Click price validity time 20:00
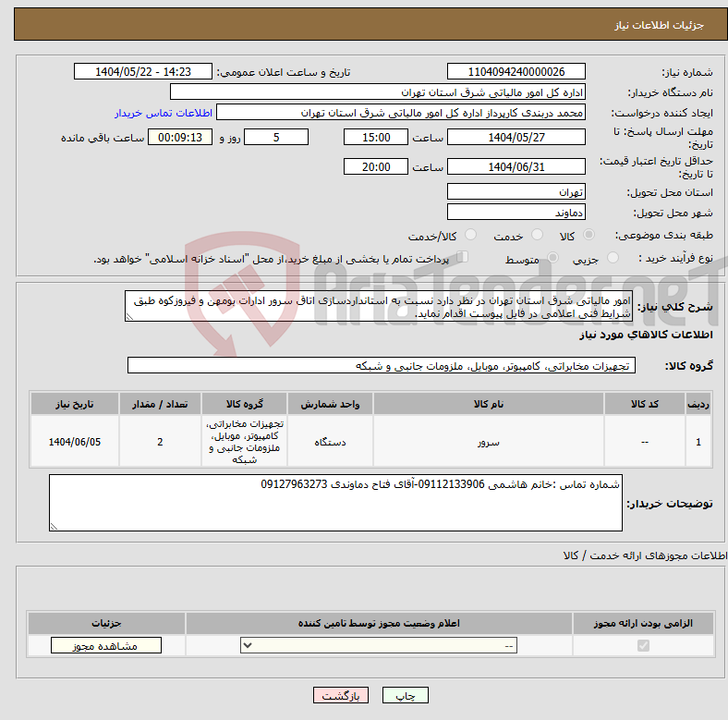 click(x=376, y=166)
